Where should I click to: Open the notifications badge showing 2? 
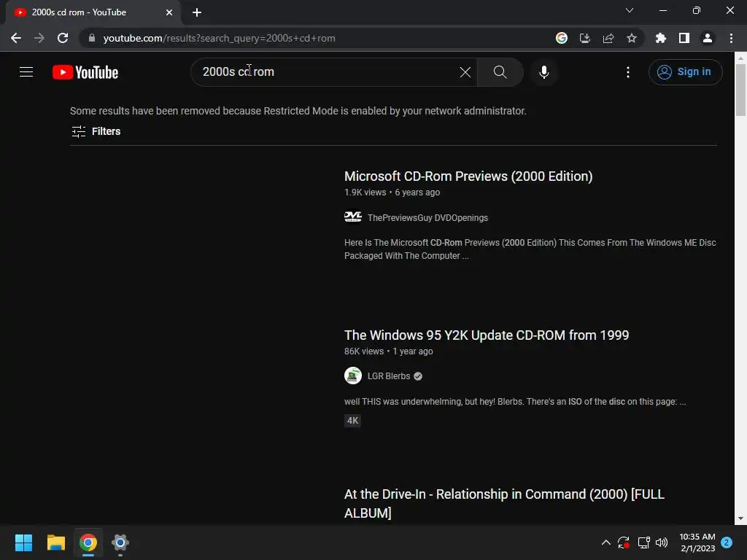727,542
